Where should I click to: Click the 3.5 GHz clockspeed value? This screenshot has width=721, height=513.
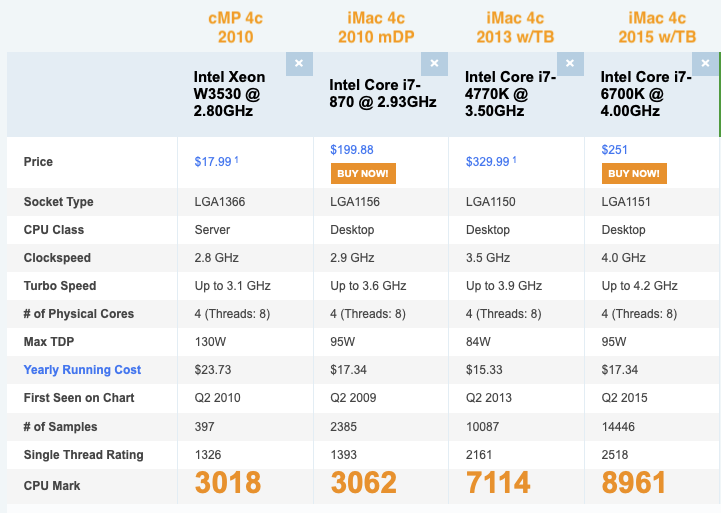click(488, 258)
